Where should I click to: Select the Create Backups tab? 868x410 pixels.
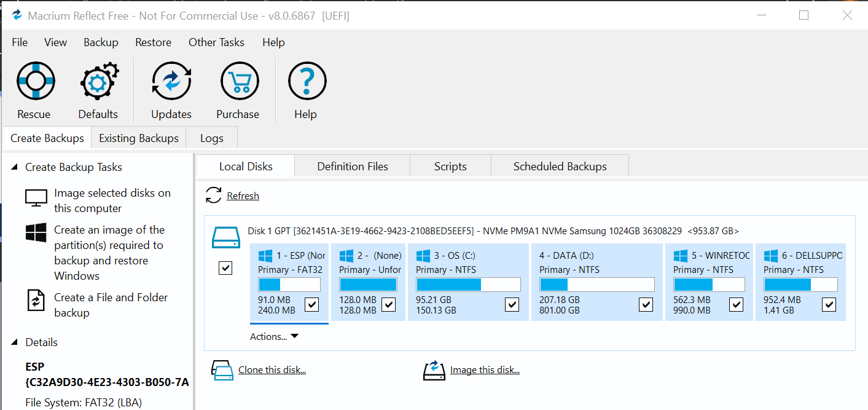tap(47, 138)
